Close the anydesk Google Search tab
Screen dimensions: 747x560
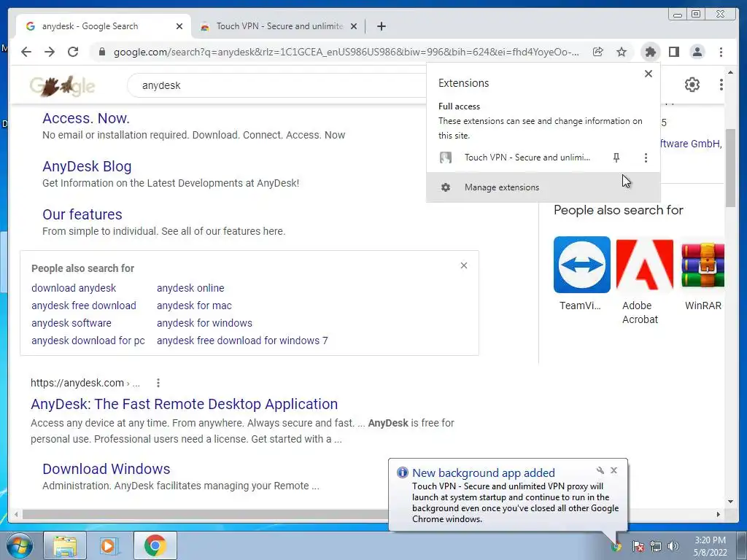click(x=179, y=26)
